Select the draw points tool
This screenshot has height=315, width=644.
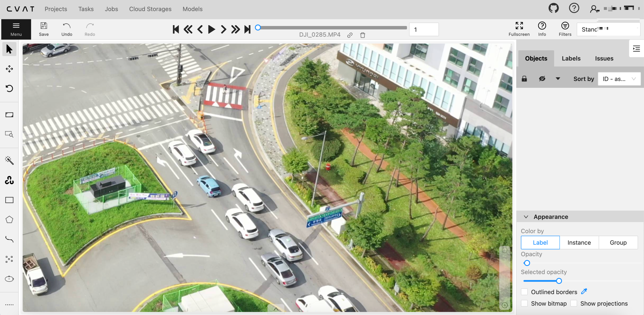[x=9, y=259]
